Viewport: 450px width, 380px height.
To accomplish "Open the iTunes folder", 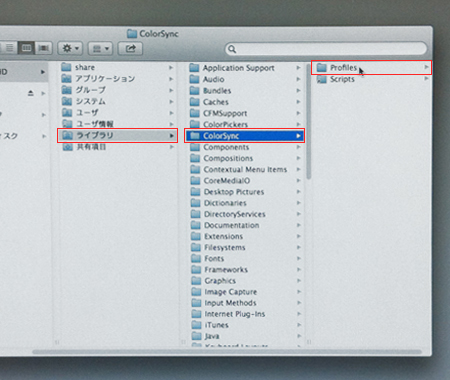I will tap(245, 325).
